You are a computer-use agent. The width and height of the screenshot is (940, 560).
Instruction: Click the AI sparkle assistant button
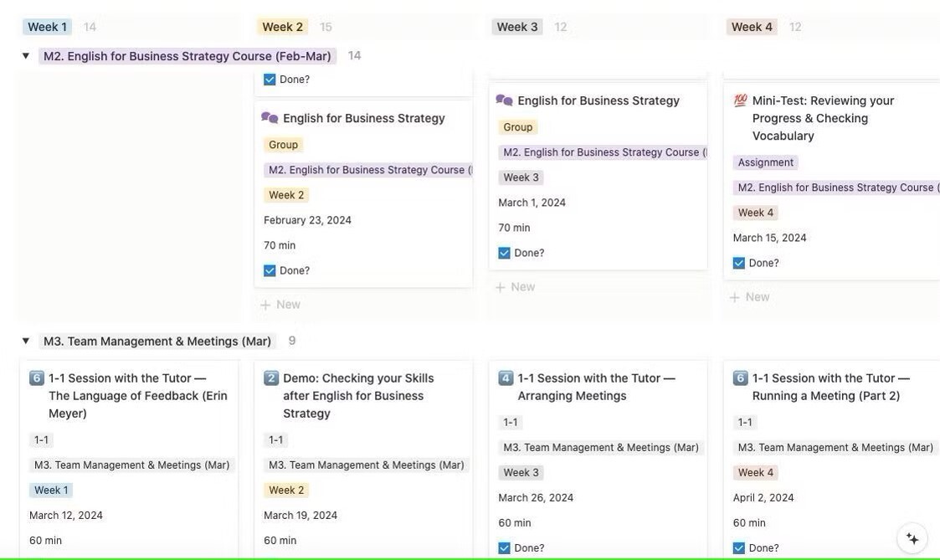point(912,538)
